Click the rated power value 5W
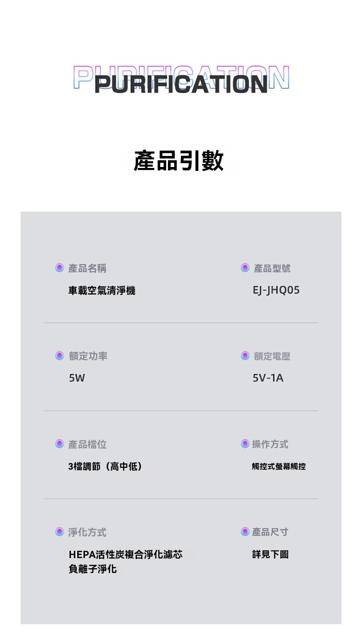Viewport: 362px width, 644px height. 77,378
